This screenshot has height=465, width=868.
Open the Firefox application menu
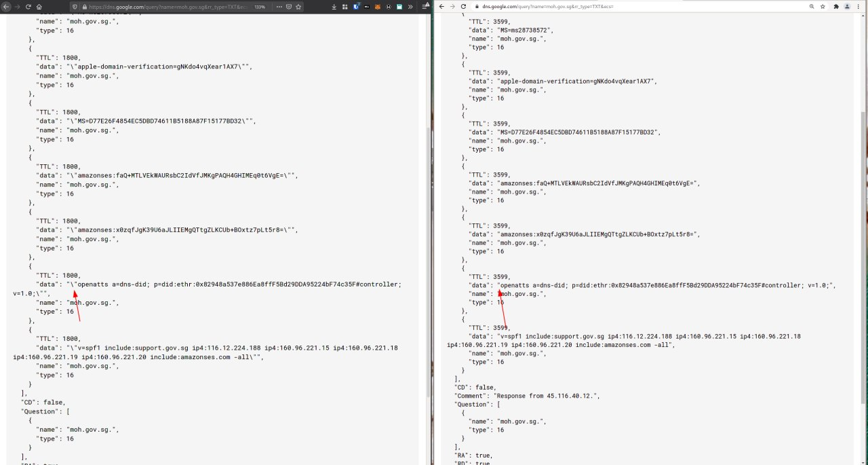click(424, 6)
